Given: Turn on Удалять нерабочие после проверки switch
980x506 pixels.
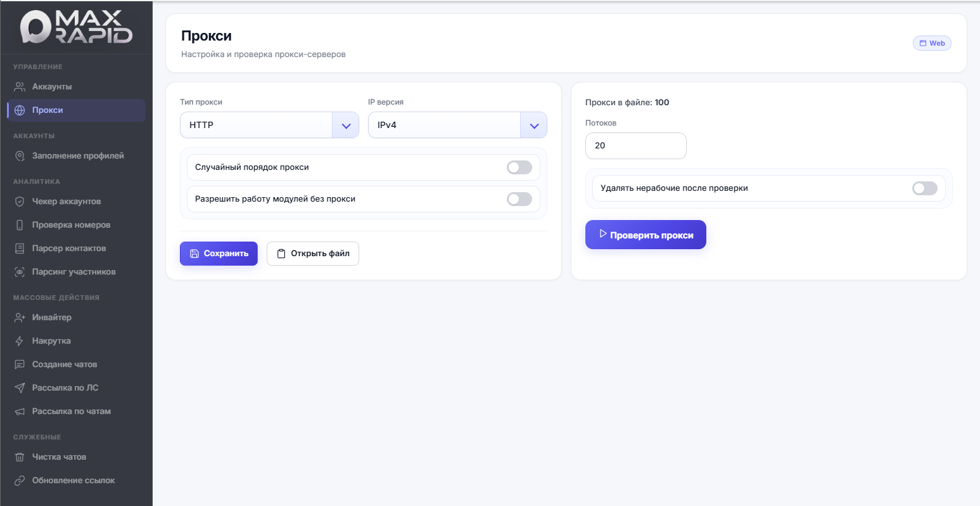Looking at the screenshot, I should [924, 188].
